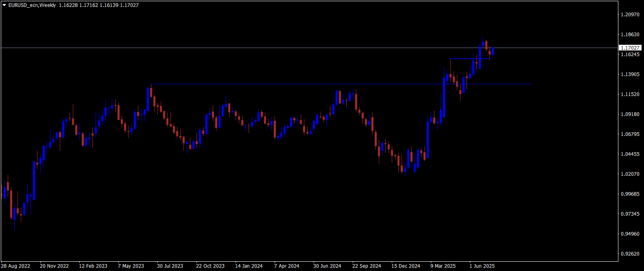
Task: Click the 1 Jun 2025 date label
Action: click(482, 266)
